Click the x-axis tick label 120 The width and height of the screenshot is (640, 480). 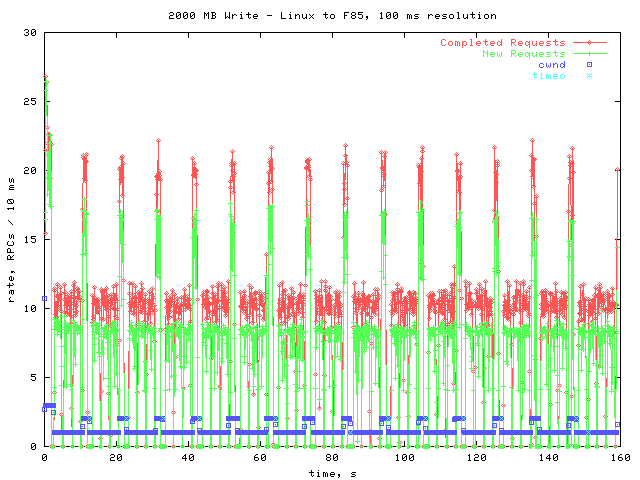coord(476,458)
